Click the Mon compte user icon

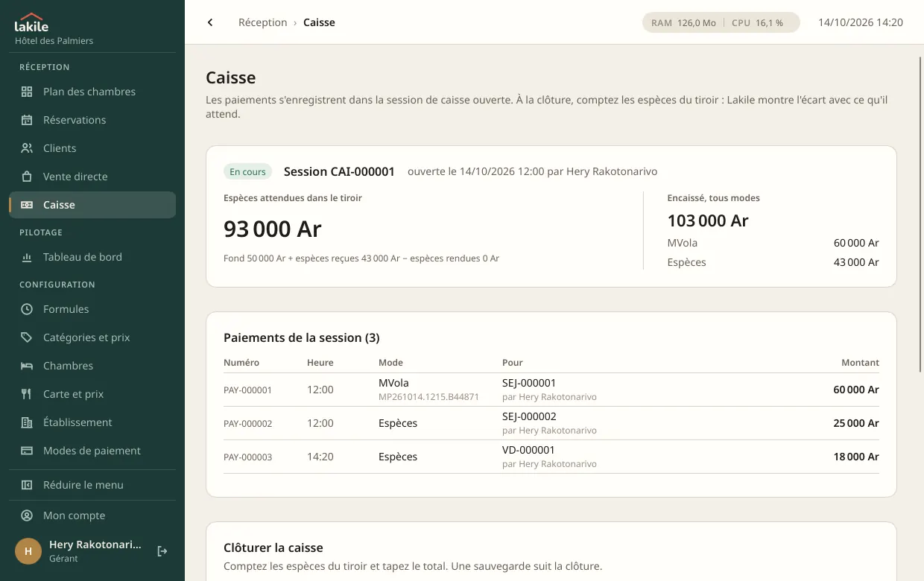tap(27, 515)
